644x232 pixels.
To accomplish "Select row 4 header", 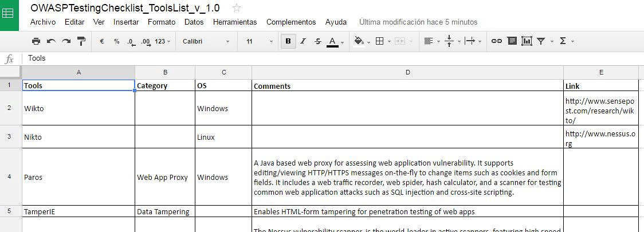I will [x=11, y=177].
